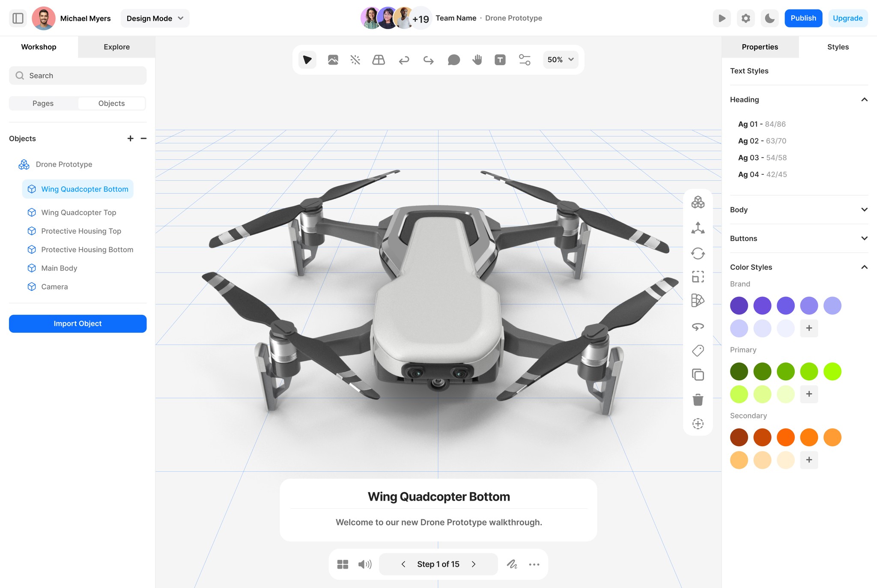Switch to Pages segment

point(43,103)
